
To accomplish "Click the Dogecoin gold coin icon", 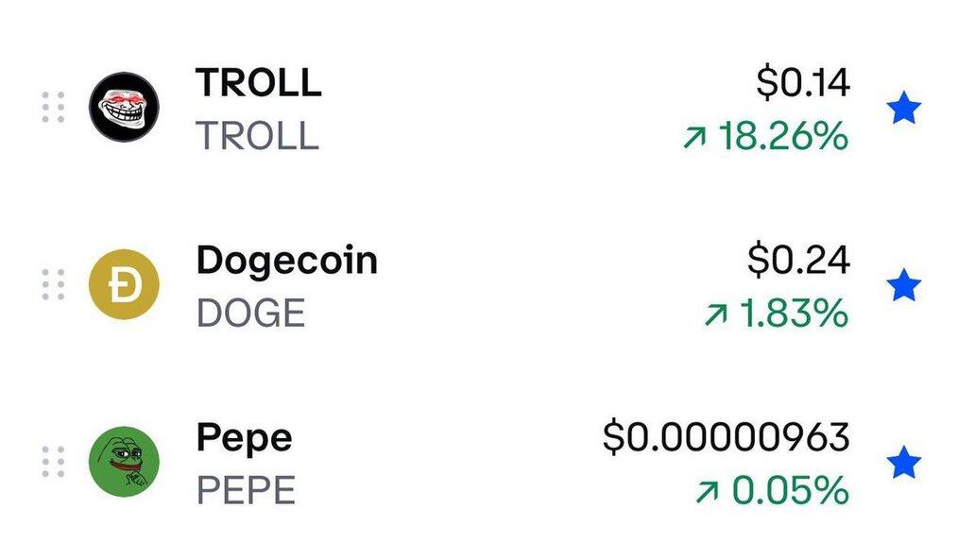I will click(x=124, y=284).
